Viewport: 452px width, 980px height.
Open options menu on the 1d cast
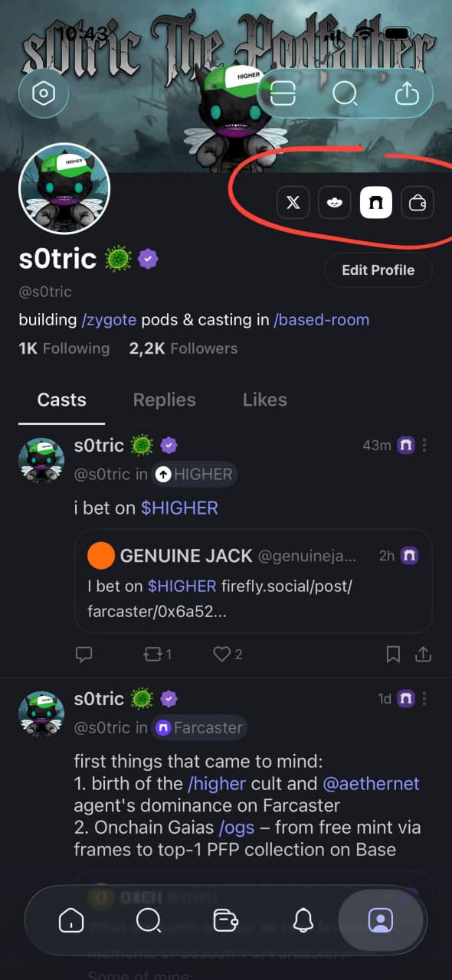(x=425, y=698)
